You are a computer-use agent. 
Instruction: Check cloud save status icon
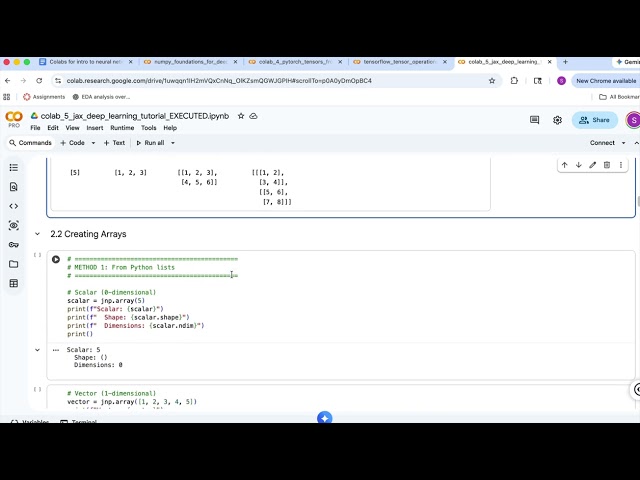pos(253,116)
